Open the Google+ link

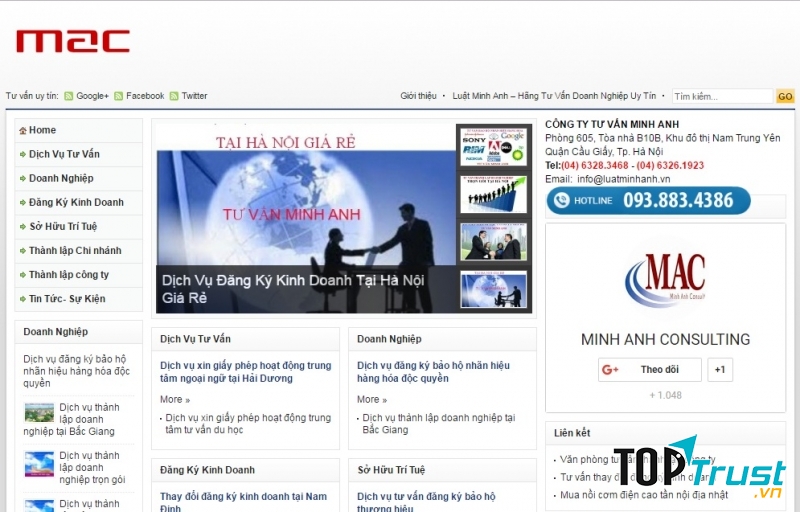[x=92, y=96]
